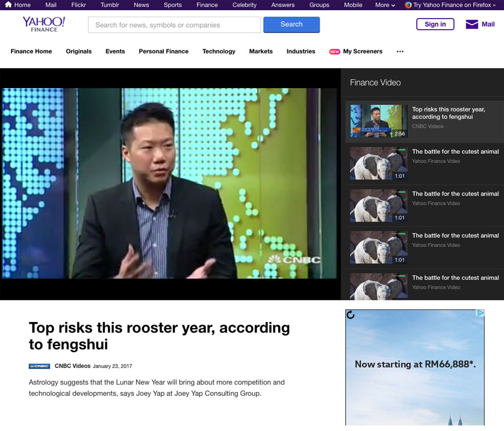This screenshot has width=504, height=431.
Task: Click the Yahoo Finance logo
Action: coord(44,24)
